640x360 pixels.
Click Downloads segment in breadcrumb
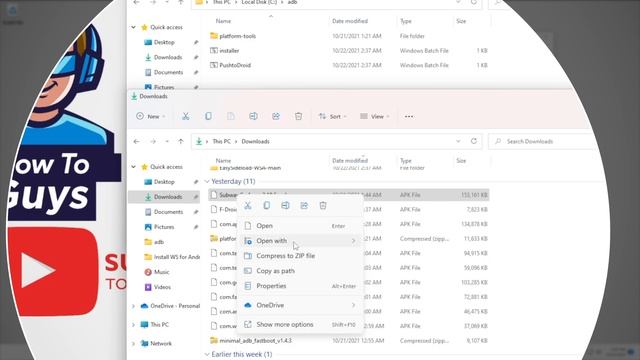256,141
